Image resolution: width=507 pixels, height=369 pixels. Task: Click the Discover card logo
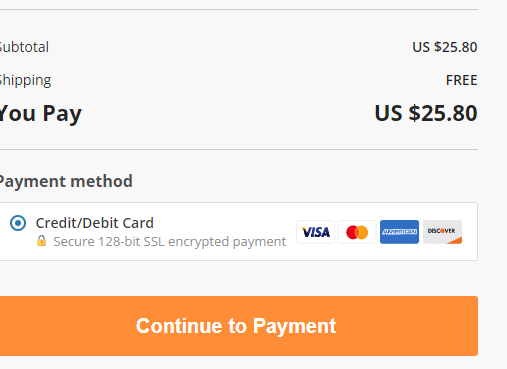click(x=442, y=232)
